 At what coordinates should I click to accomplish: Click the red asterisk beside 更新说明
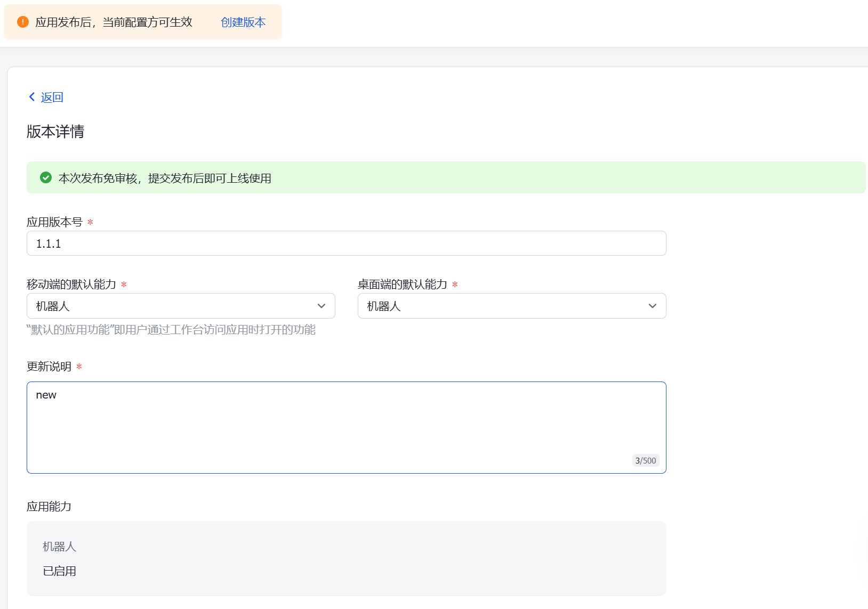pos(79,367)
